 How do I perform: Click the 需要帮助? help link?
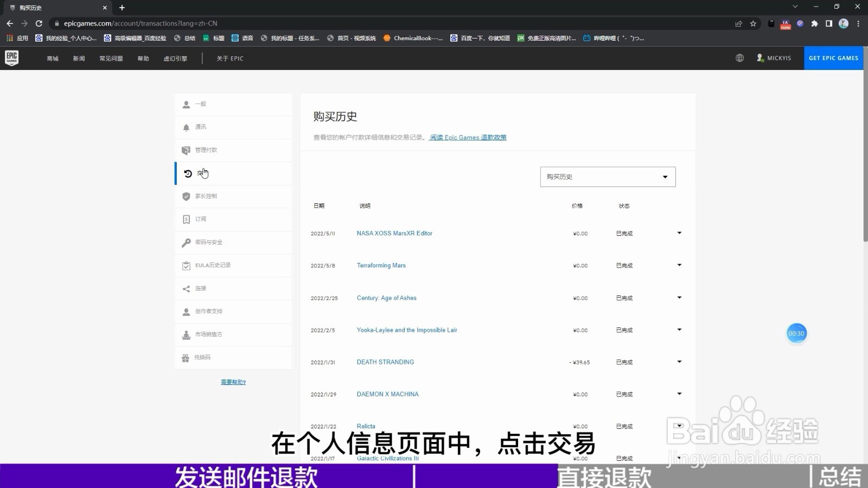(x=233, y=382)
